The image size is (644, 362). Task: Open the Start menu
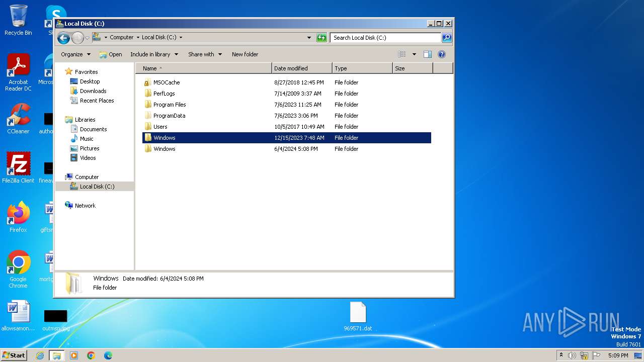(x=14, y=355)
